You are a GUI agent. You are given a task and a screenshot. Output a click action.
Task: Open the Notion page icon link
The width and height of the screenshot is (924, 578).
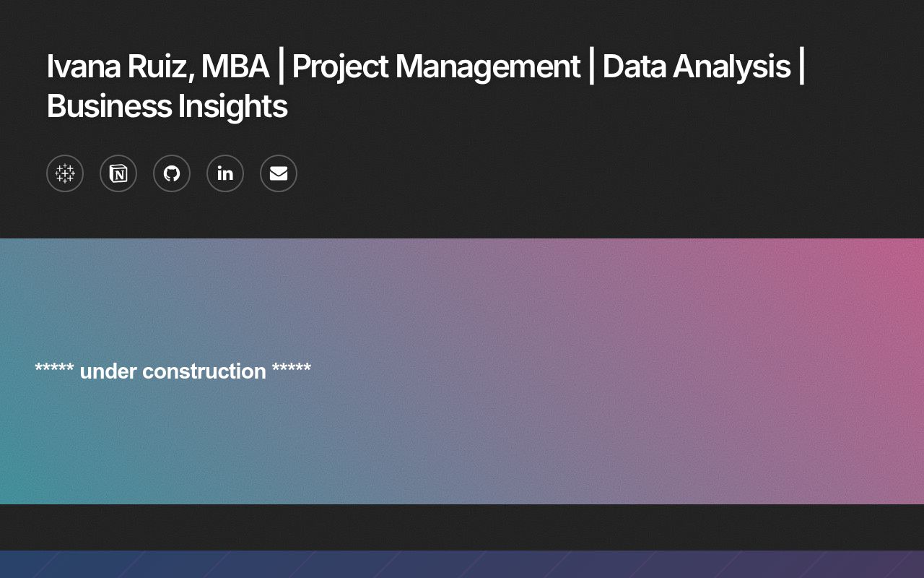(118, 173)
